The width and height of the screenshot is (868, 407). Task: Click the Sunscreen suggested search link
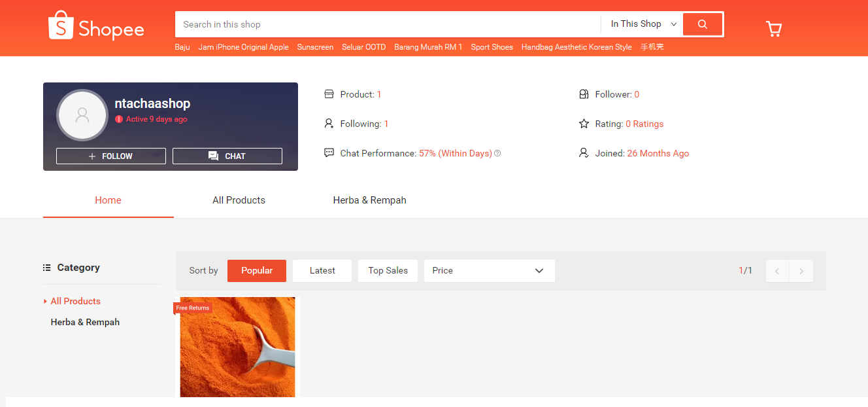[315, 47]
